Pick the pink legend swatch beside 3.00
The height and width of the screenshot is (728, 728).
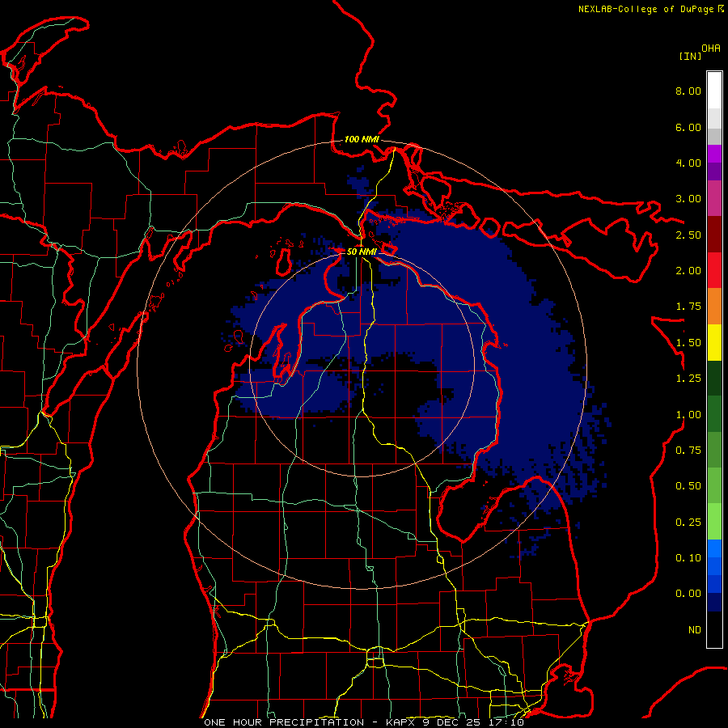pos(714,199)
